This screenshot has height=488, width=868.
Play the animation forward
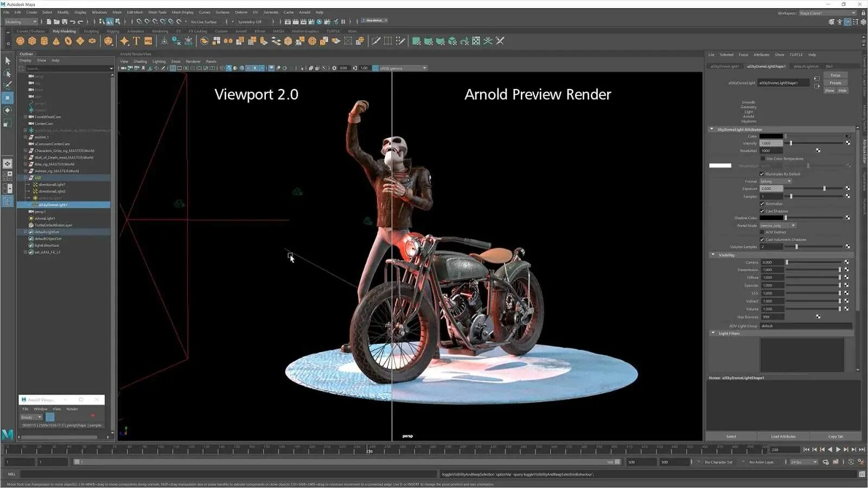838,450
